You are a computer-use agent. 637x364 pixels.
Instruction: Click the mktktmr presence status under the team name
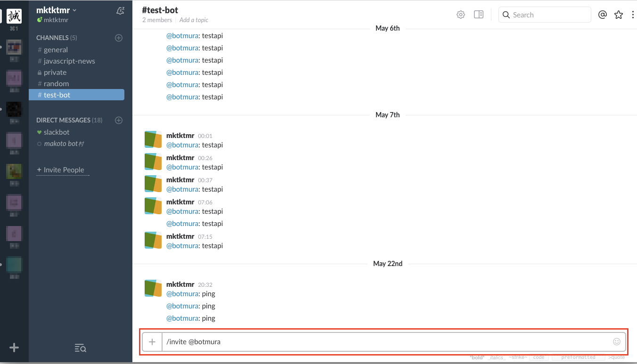point(53,20)
